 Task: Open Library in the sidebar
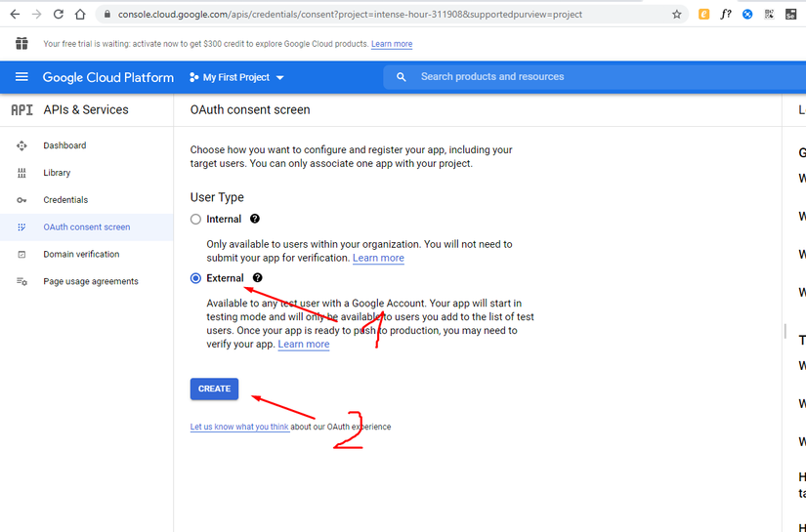coord(57,173)
